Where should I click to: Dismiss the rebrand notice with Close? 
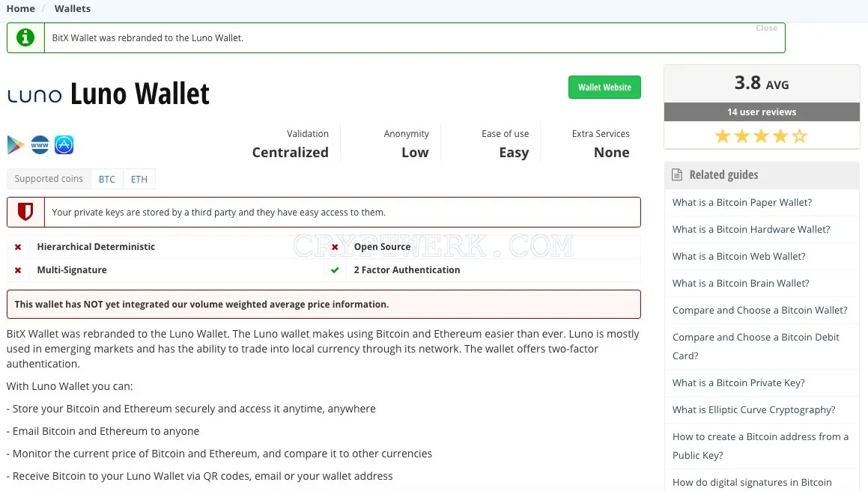(x=767, y=28)
